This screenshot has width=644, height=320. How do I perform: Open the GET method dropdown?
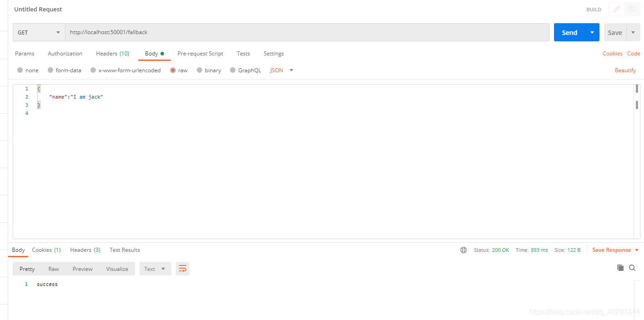point(39,32)
